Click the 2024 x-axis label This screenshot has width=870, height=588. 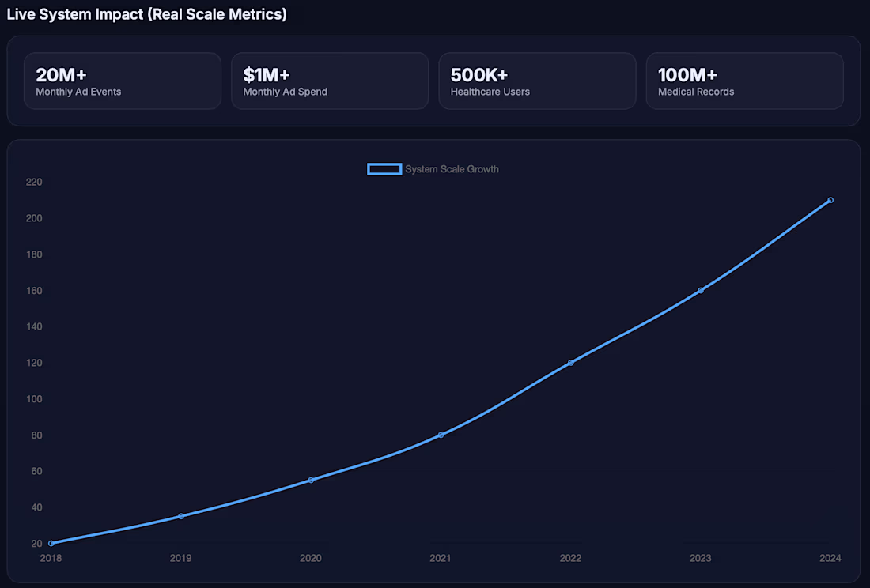pos(830,558)
